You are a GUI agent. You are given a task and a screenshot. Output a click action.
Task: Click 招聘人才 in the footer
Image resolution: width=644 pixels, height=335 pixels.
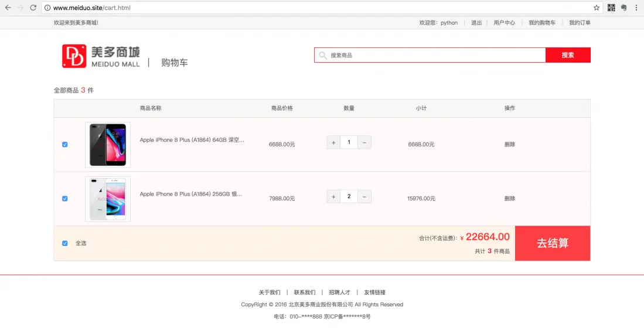pyautogui.click(x=340, y=292)
